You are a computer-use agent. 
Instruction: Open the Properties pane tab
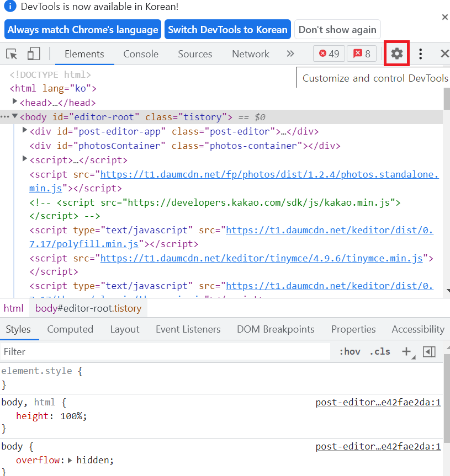(353, 329)
